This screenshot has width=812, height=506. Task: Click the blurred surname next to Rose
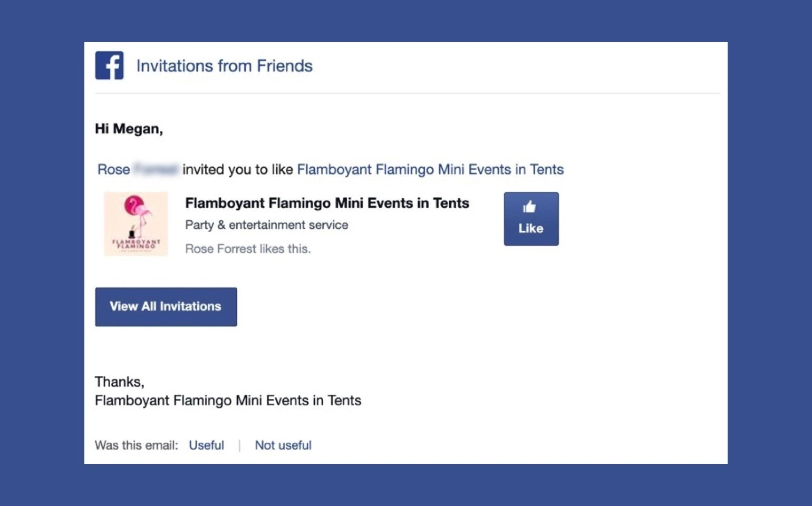pos(156,170)
